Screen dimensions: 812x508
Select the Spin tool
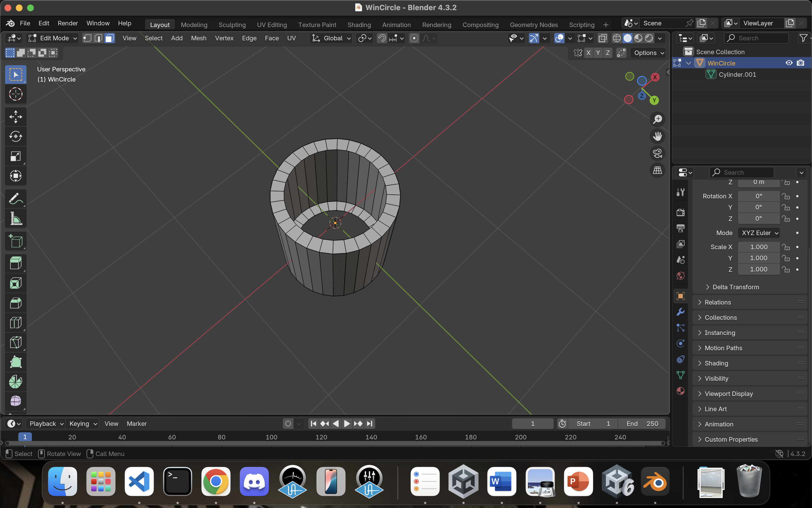click(16, 382)
